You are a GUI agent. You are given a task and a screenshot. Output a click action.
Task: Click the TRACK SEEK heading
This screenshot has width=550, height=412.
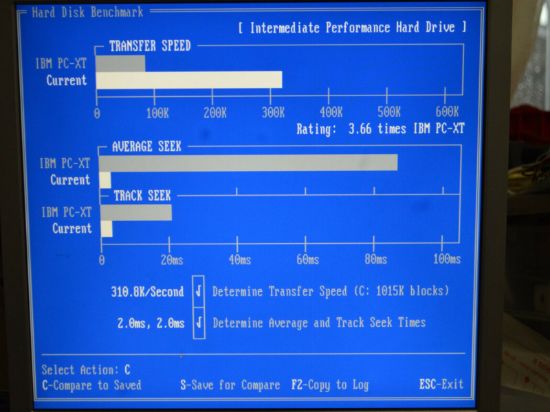pos(142,196)
